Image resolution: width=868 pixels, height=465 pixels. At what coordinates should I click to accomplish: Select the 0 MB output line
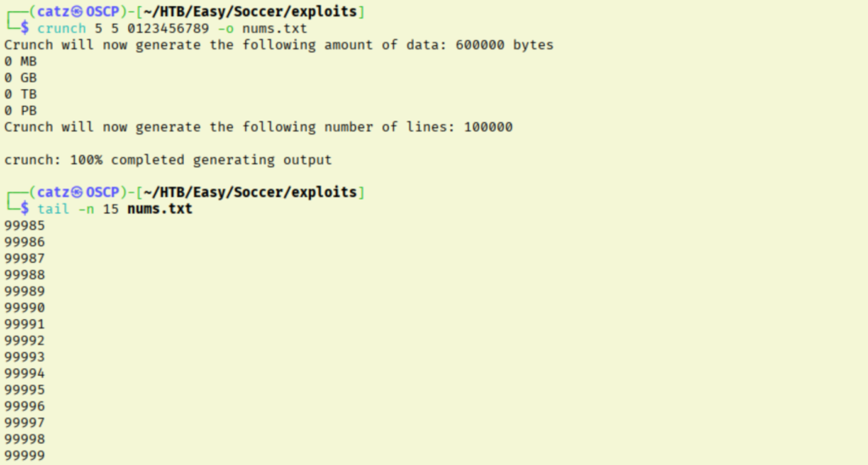point(20,61)
